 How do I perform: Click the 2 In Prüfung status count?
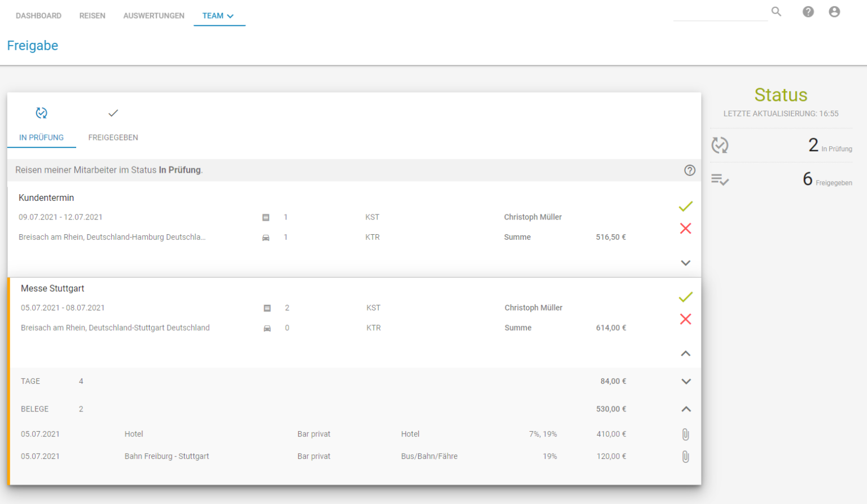830,145
